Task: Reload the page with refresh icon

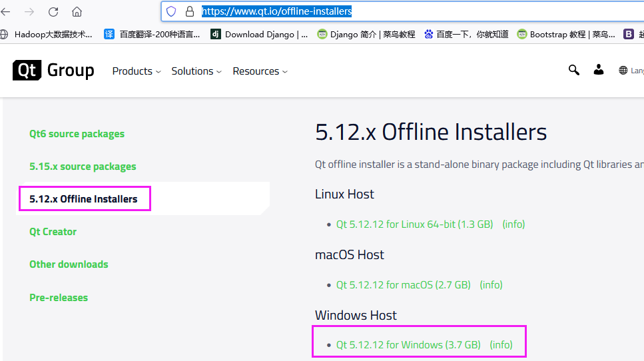Action: pyautogui.click(x=53, y=12)
